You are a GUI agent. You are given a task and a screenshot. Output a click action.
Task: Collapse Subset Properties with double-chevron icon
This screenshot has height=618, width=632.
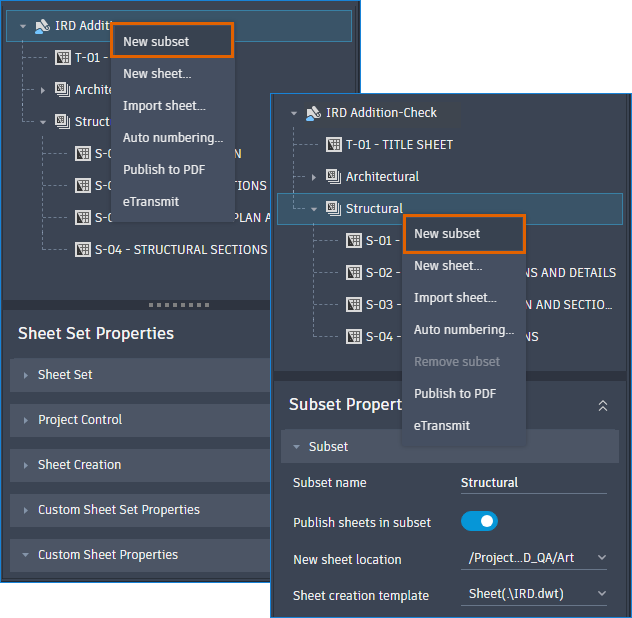click(x=603, y=406)
